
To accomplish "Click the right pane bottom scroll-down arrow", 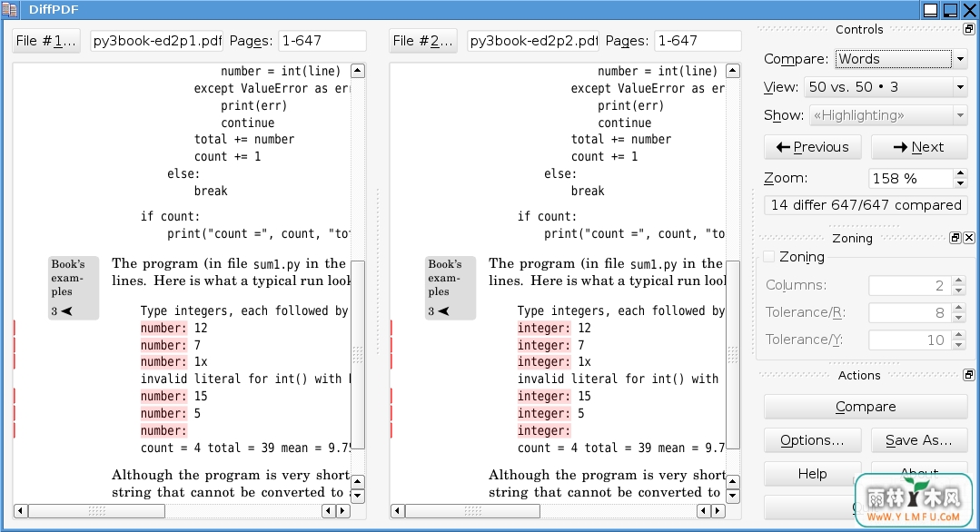I will 733,497.
